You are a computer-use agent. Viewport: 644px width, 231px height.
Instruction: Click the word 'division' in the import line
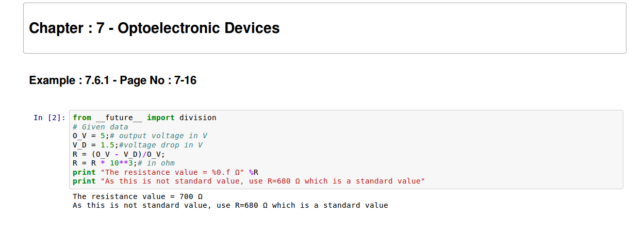(x=197, y=118)
